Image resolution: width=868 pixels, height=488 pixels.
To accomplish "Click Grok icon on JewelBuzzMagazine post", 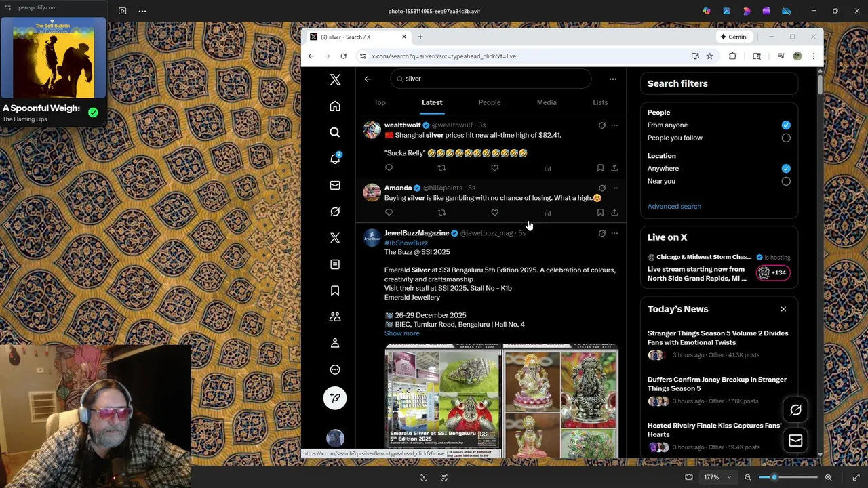I will (601, 233).
